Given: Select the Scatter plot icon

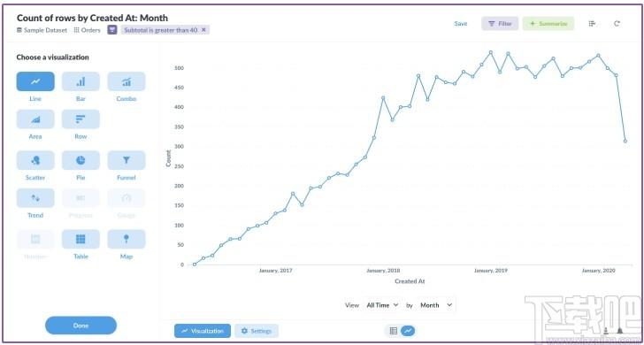Looking at the screenshot, I should point(35,160).
